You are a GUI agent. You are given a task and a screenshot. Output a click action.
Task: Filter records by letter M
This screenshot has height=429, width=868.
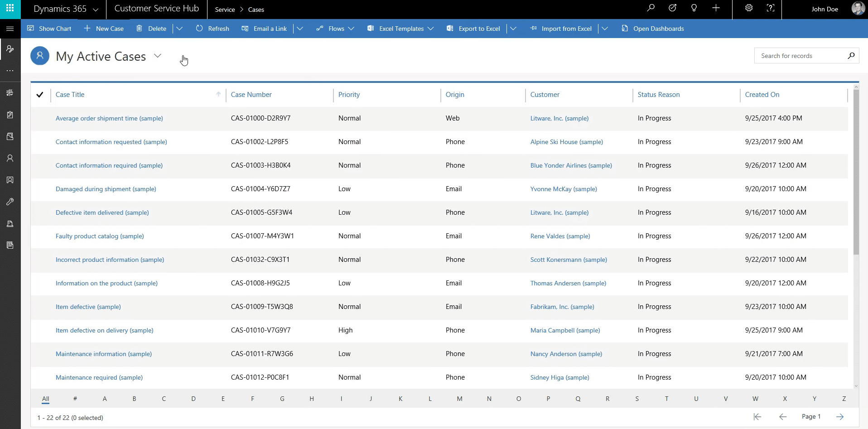459,399
